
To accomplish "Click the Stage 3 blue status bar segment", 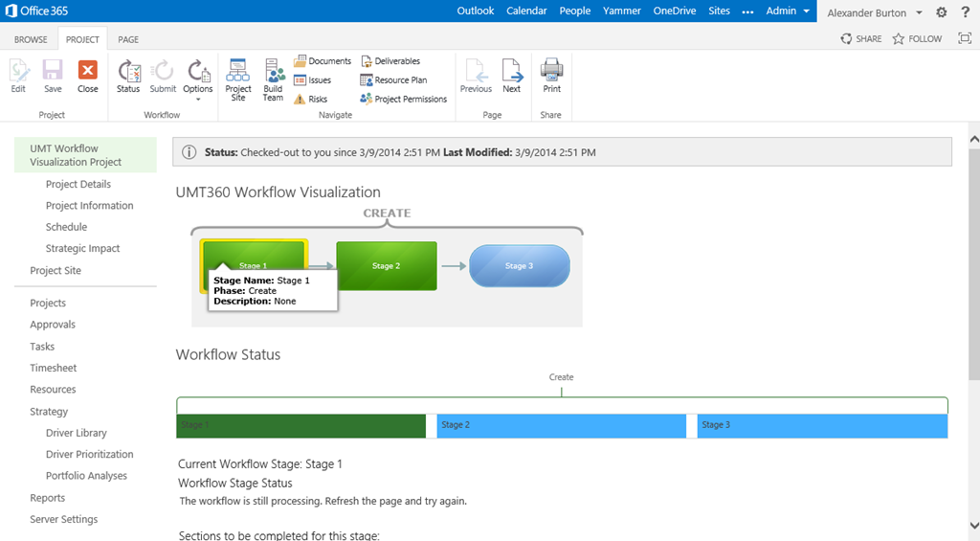I will coord(822,425).
